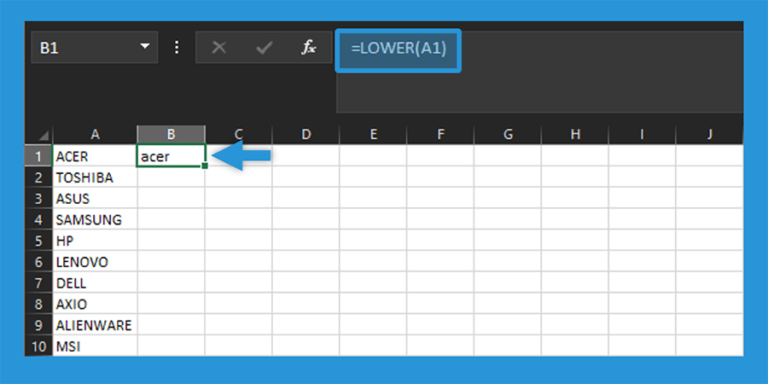The image size is (768, 384).
Task: Click the fill handle of cell B1
Action: (205, 166)
